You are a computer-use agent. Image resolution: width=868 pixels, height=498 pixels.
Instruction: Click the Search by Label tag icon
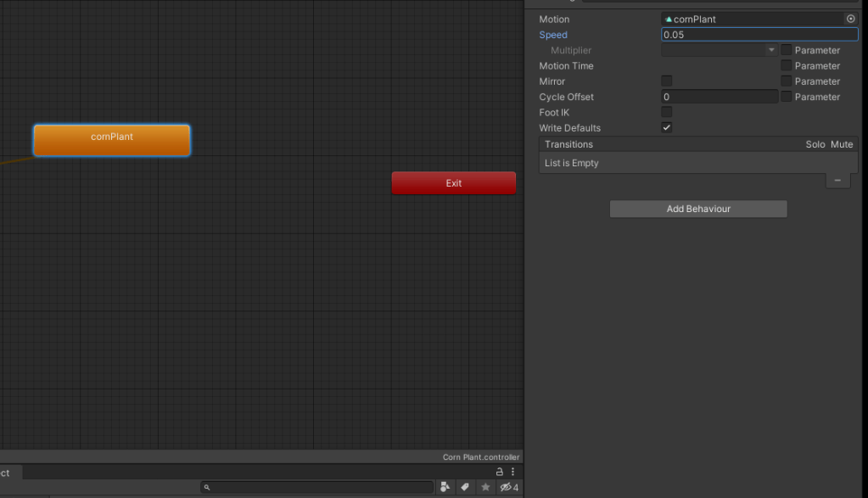(x=465, y=487)
